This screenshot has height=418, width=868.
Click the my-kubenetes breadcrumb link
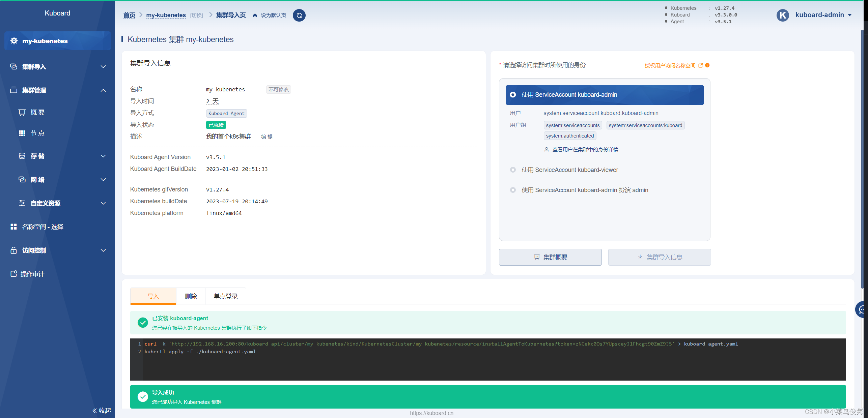[x=166, y=15]
